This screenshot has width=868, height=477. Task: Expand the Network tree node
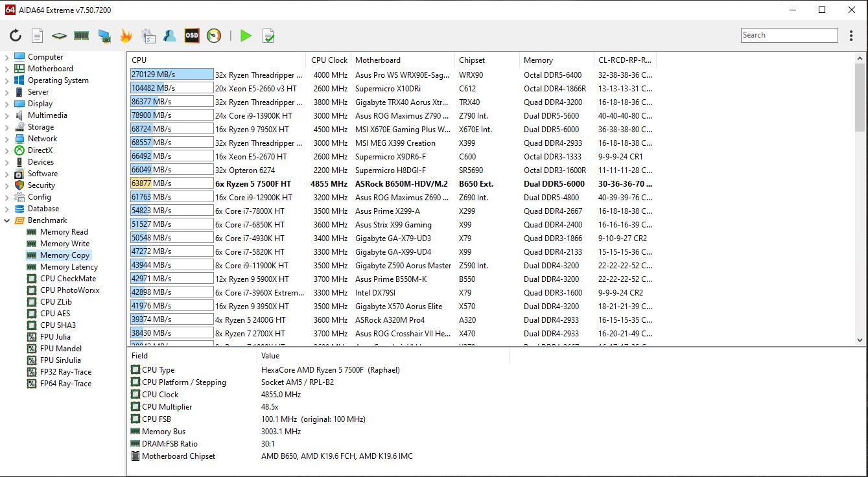(x=6, y=139)
